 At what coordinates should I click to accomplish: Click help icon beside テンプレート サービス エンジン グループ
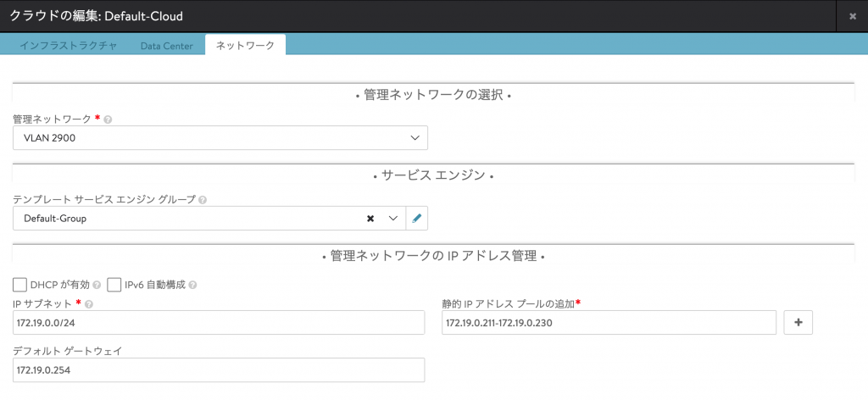(x=203, y=200)
